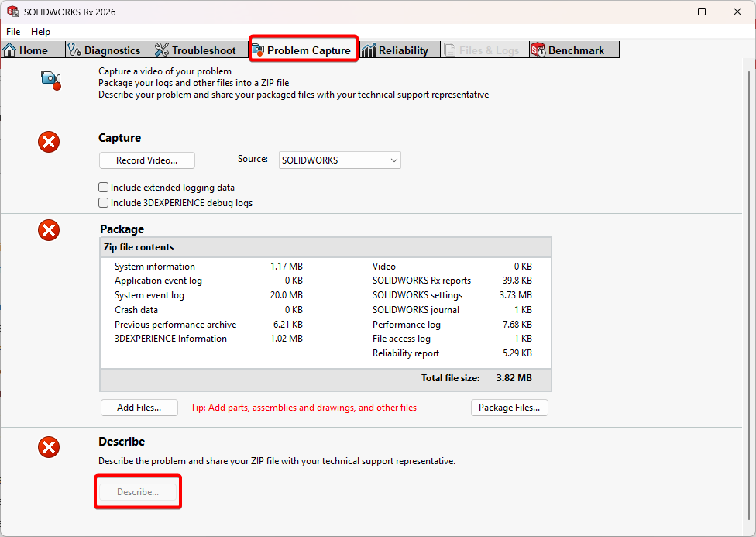The width and height of the screenshot is (756, 537).
Task: Click the red error icon beside Describe
Action: (x=49, y=447)
